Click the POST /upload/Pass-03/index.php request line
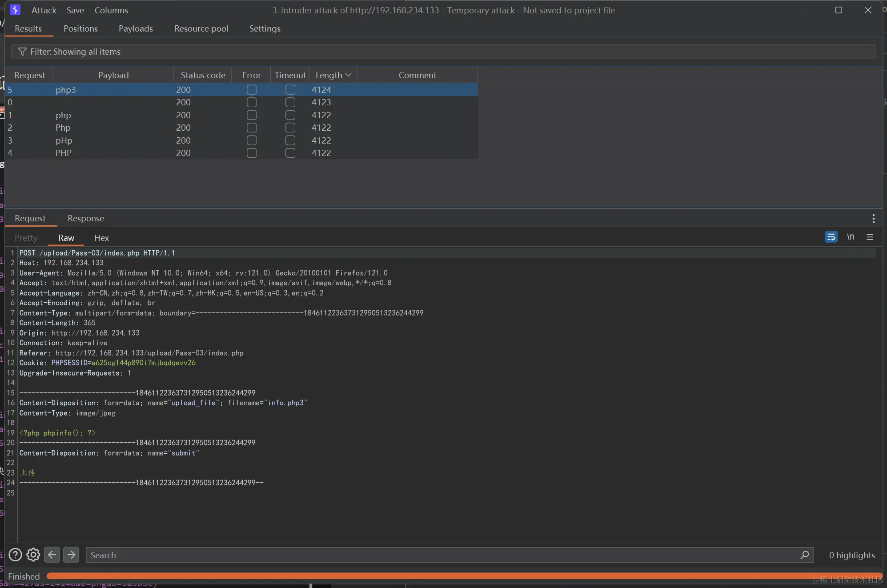Viewport: 887px width, 588px height. pyautogui.click(x=97, y=253)
